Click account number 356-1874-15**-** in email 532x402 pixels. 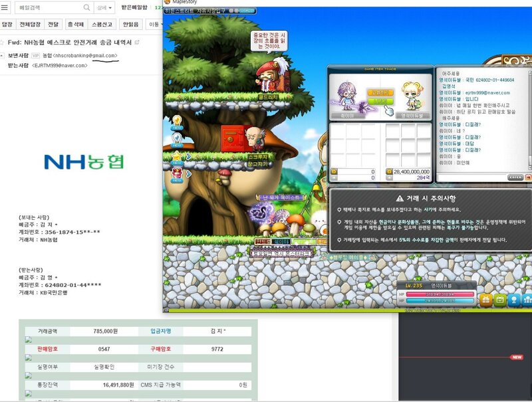pos(72,232)
